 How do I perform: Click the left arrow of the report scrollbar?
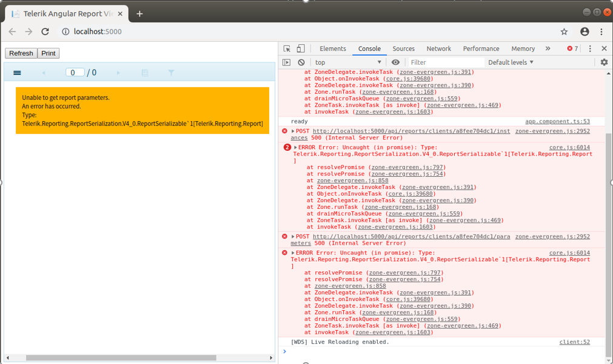(x=7, y=358)
